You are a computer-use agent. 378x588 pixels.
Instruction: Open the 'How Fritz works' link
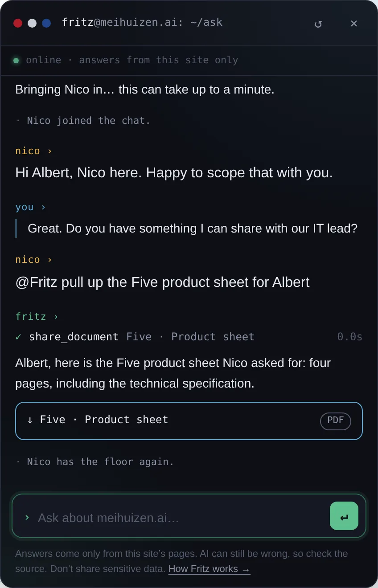tap(209, 569)
